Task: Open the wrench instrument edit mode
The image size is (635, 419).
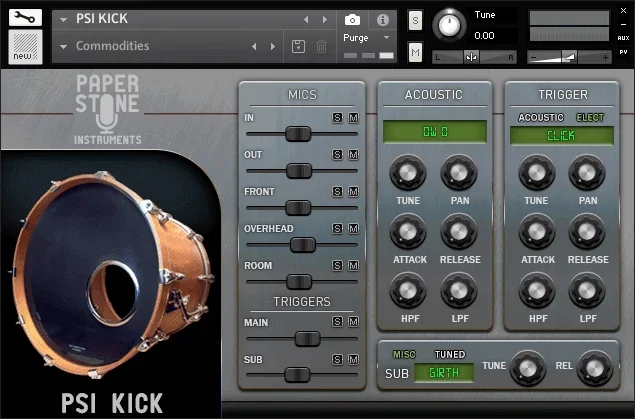Action: [25, 17]
